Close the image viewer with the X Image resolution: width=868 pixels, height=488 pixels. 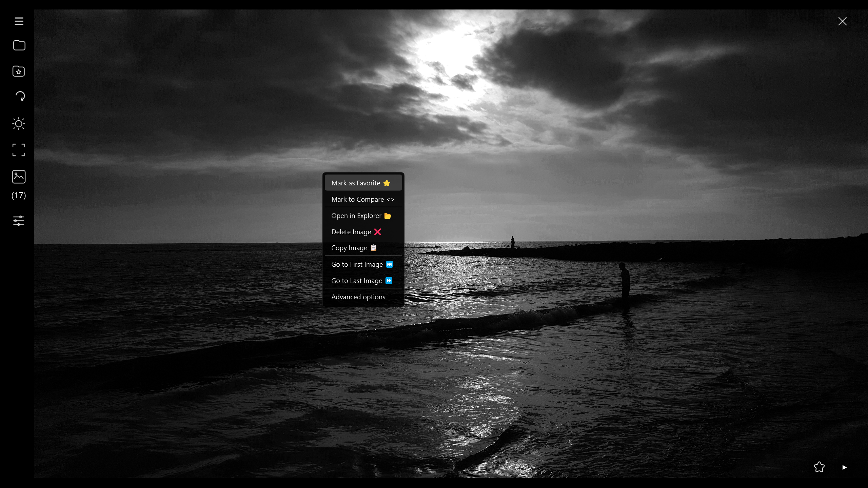842,21
